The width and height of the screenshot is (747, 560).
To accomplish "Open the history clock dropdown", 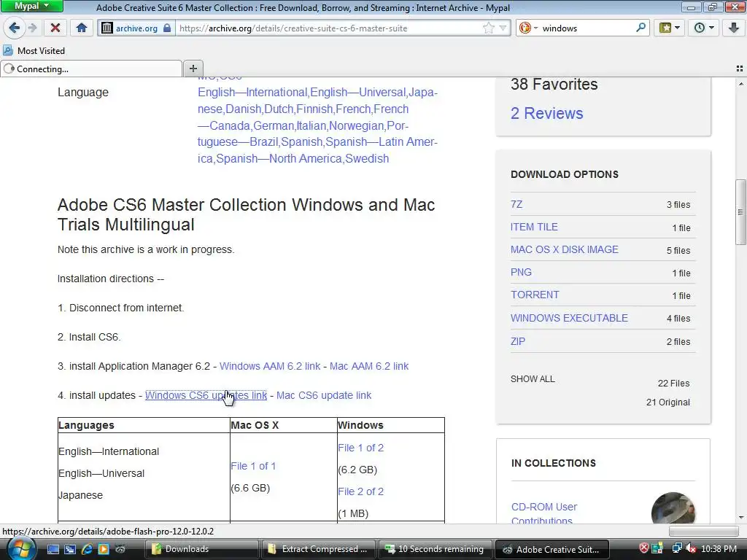I will point(704,28).
